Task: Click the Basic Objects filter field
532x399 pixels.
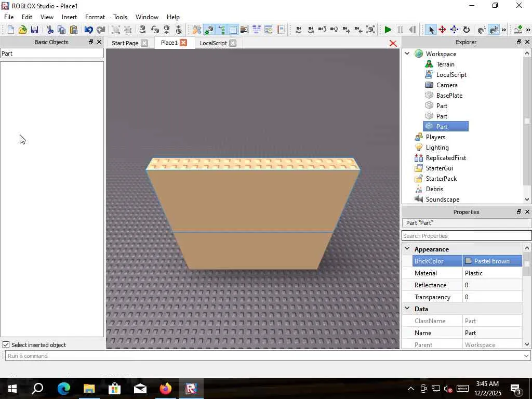Action: pos(52,54)
